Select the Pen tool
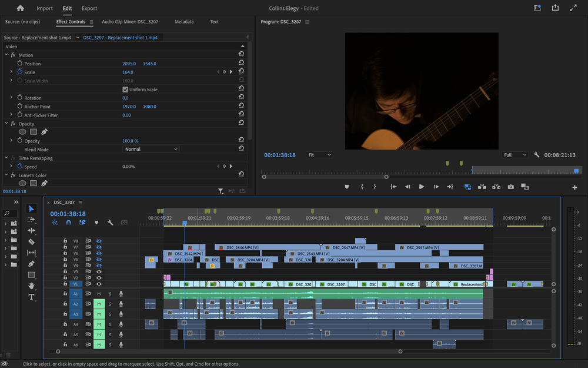588x368 pixels. click(x=31, y=264)
